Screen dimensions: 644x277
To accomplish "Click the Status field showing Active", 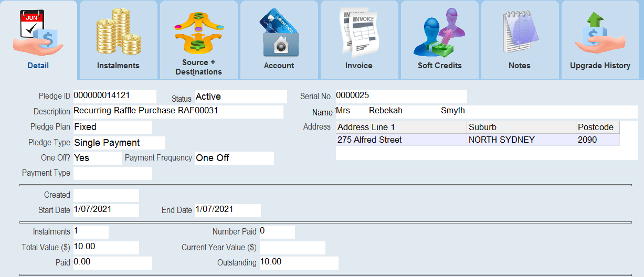I will point(241,97).
